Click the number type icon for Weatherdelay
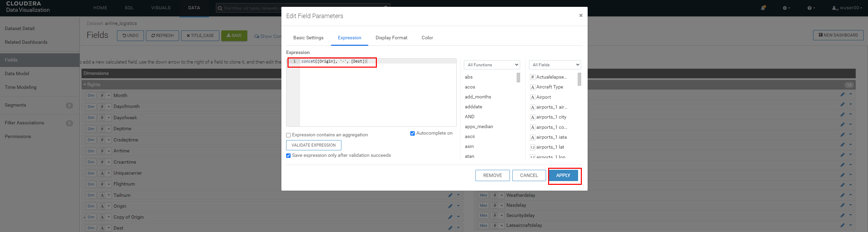This screenshot has width=868, height=232. point(495,195)
